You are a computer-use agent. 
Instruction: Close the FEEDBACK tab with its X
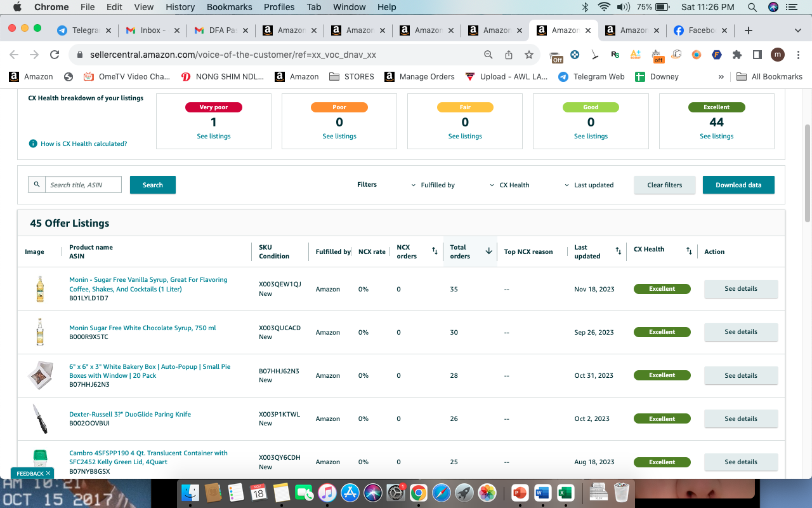click(48, 474)
